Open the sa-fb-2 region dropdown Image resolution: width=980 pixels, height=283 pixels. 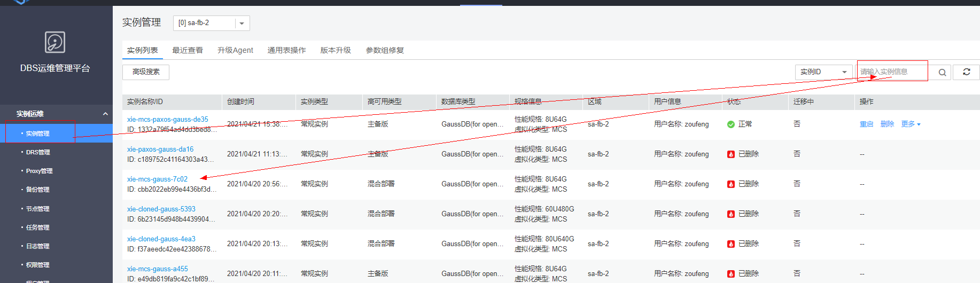point(212,23)
